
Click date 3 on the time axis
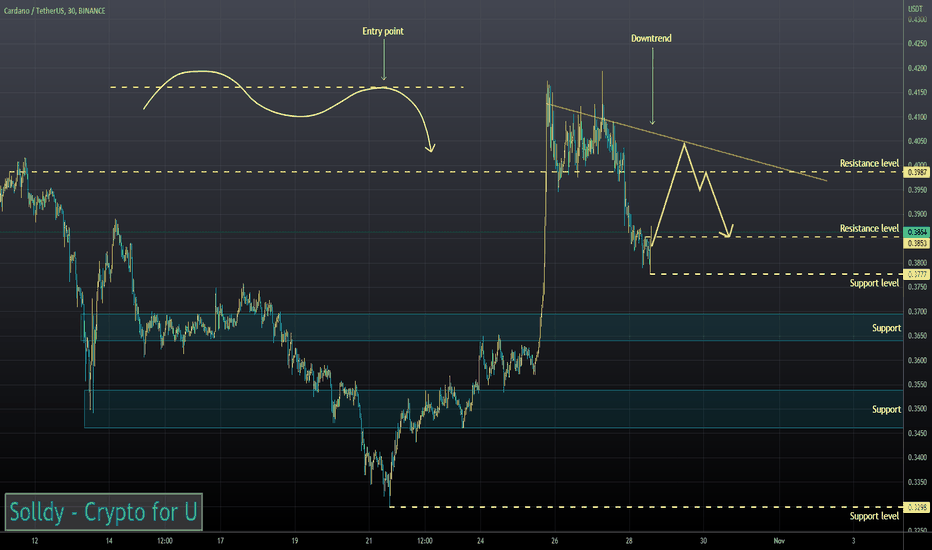(853, 541)
